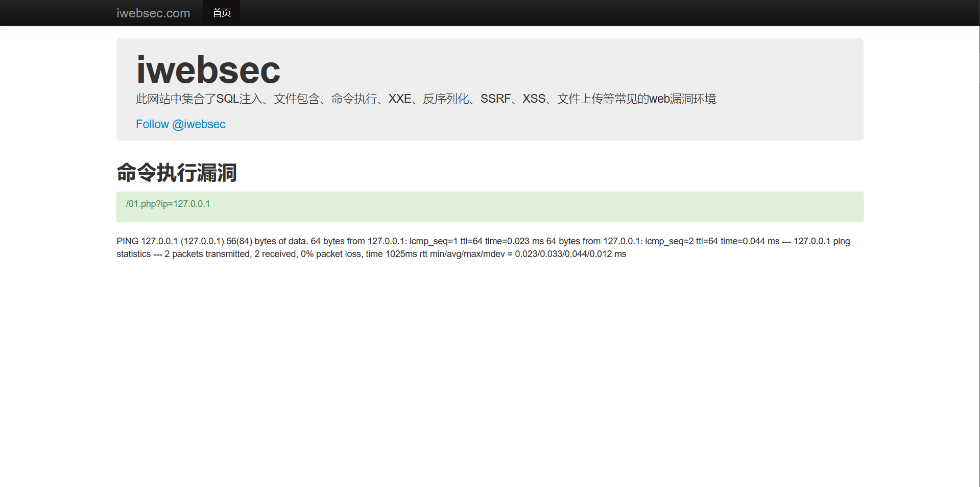The image size is (980, 487).
Task: Click the large iwebsec heading
Action: pos(208,70)
